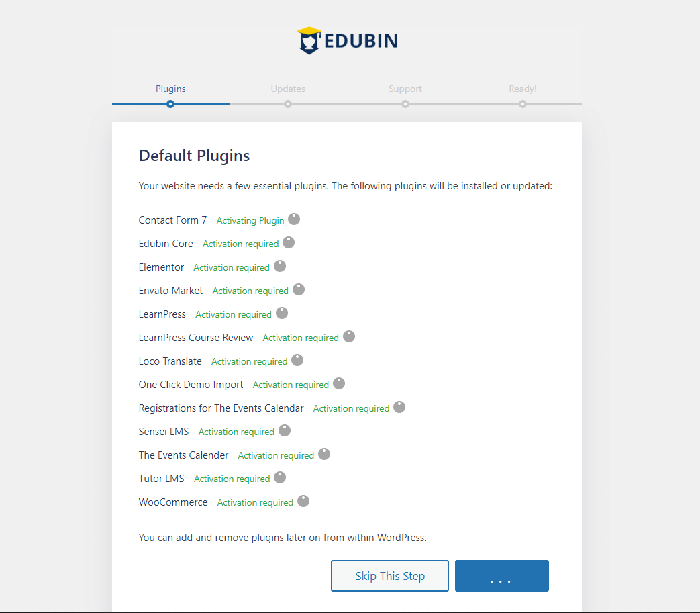700x613 pixels.
Task: Click the blue loading button with dots
Action: click(501, 576)
